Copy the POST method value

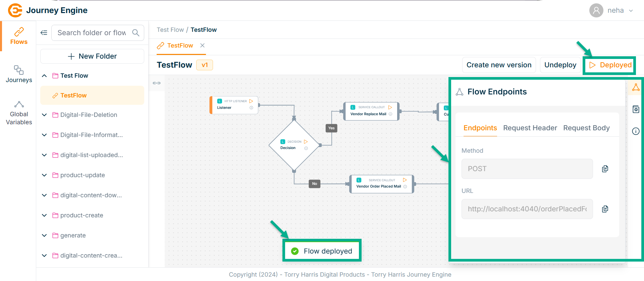(605, 169)
